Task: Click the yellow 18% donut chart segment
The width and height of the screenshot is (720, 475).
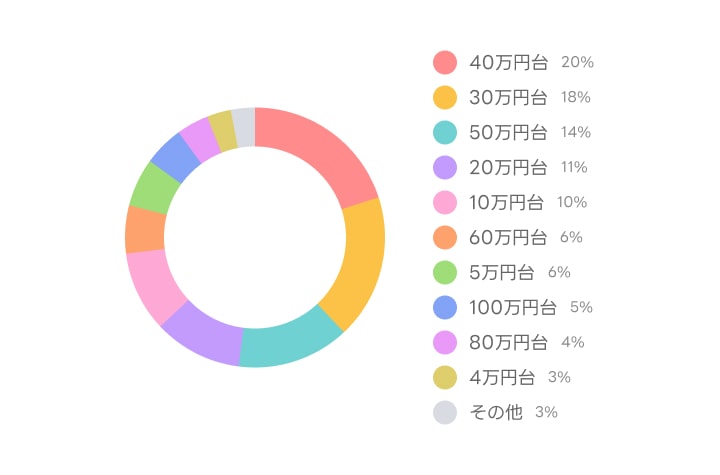Action: coord(359,262)
